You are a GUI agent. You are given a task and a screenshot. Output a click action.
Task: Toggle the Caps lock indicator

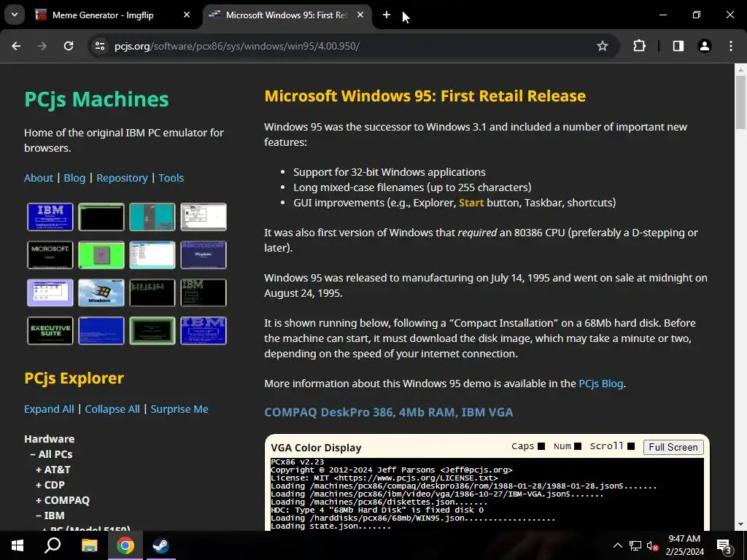click(x=541, y=446)
